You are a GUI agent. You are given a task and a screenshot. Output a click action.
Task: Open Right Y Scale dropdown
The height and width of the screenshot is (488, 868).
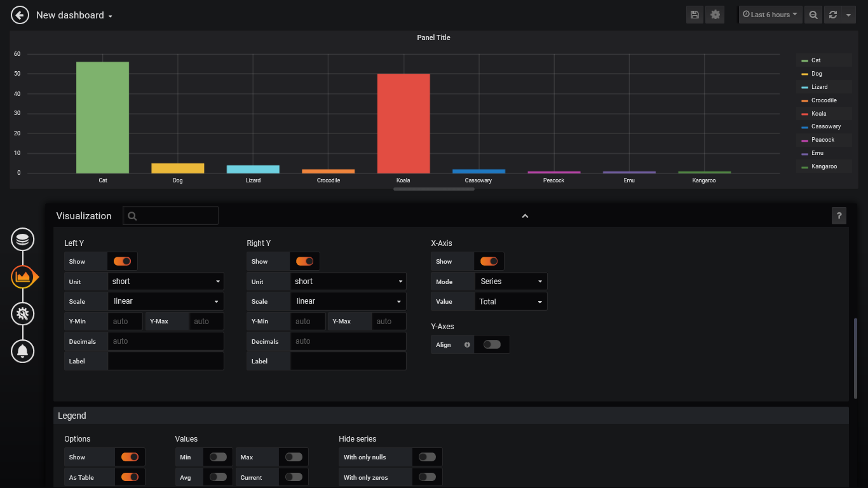click(348, 301)
